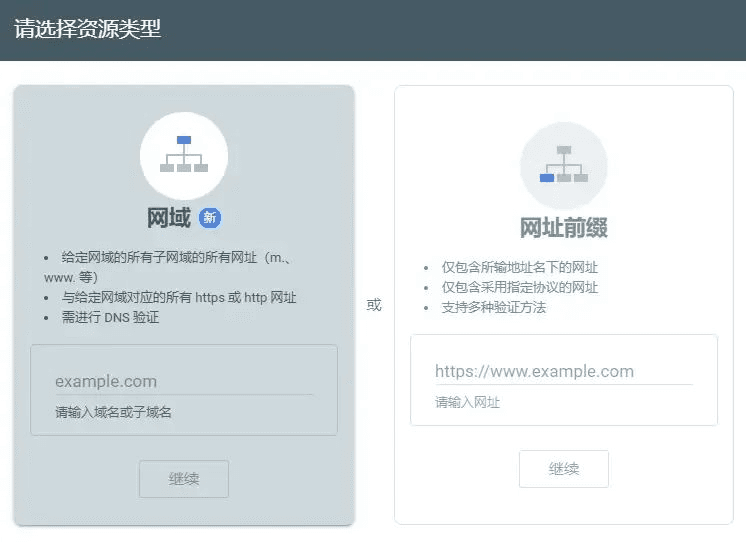The width and height of the screenshot is (746, 542).
Task: Click the 请输入域名或子域名 helper text
Action: 113,412
